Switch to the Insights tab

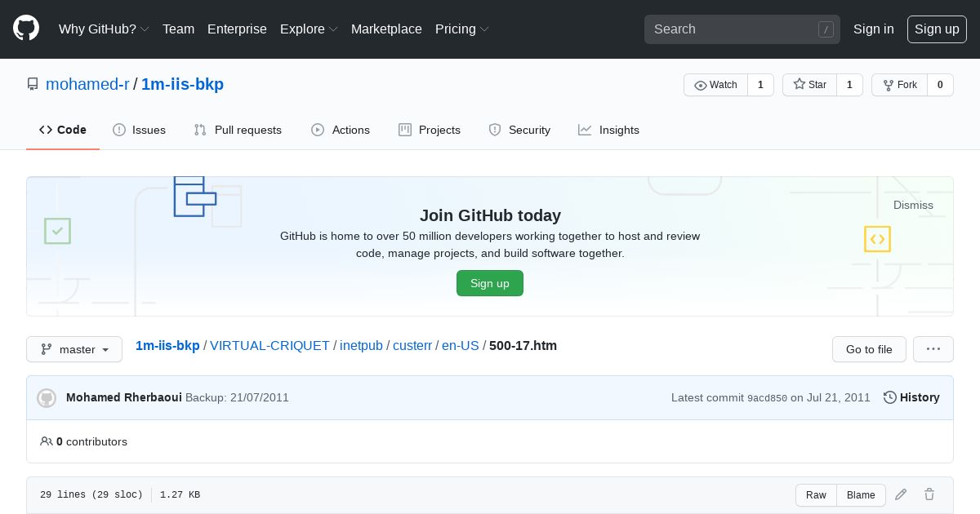(x=608, y=130)
